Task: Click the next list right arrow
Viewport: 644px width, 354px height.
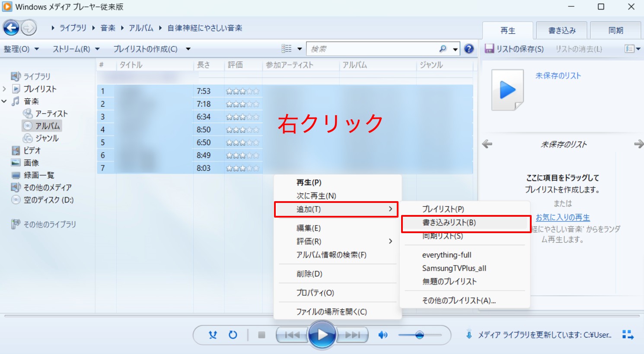Action: point(638,144)
